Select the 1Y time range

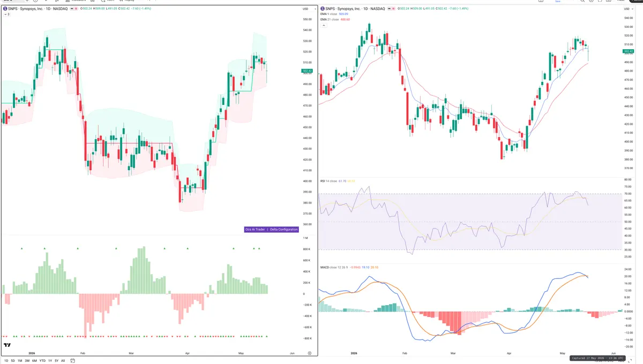[50, 361]
